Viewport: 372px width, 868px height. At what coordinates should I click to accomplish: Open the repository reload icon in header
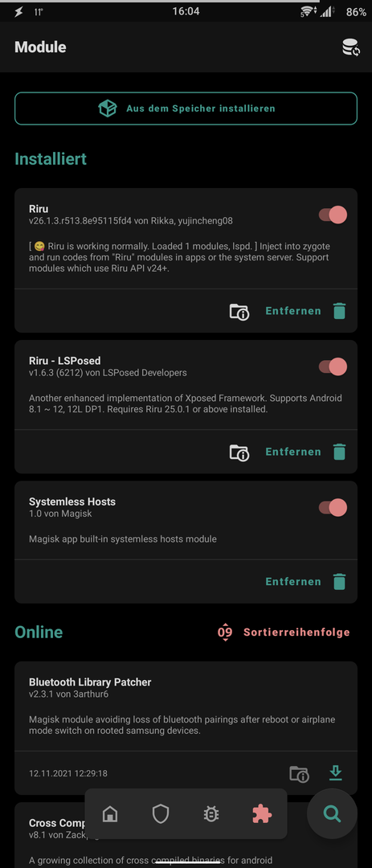coord(350,47)
